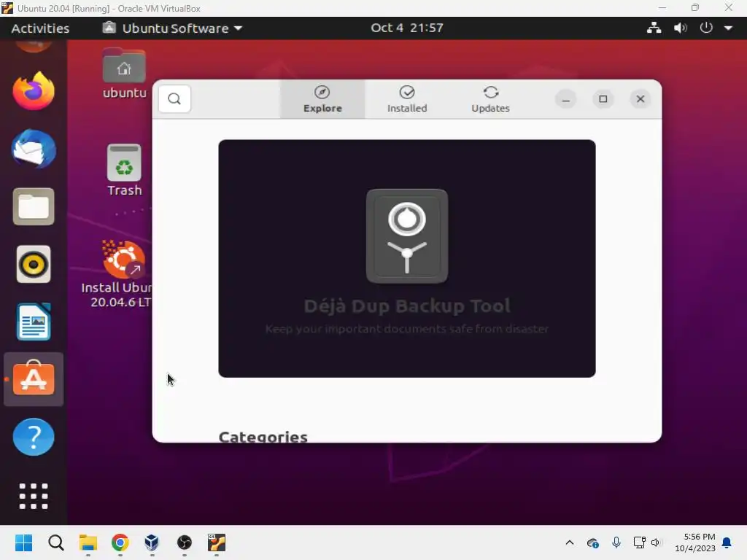Expand the Ubuntu Software app menu
Image resolution: width=747 pixels, height=560 pixels.
coord(172,28)
